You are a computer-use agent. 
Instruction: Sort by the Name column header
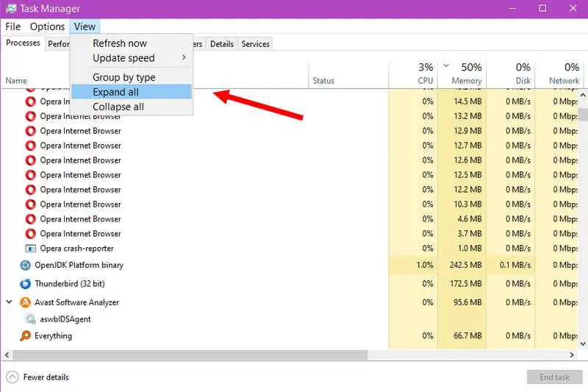click(16, 81)
